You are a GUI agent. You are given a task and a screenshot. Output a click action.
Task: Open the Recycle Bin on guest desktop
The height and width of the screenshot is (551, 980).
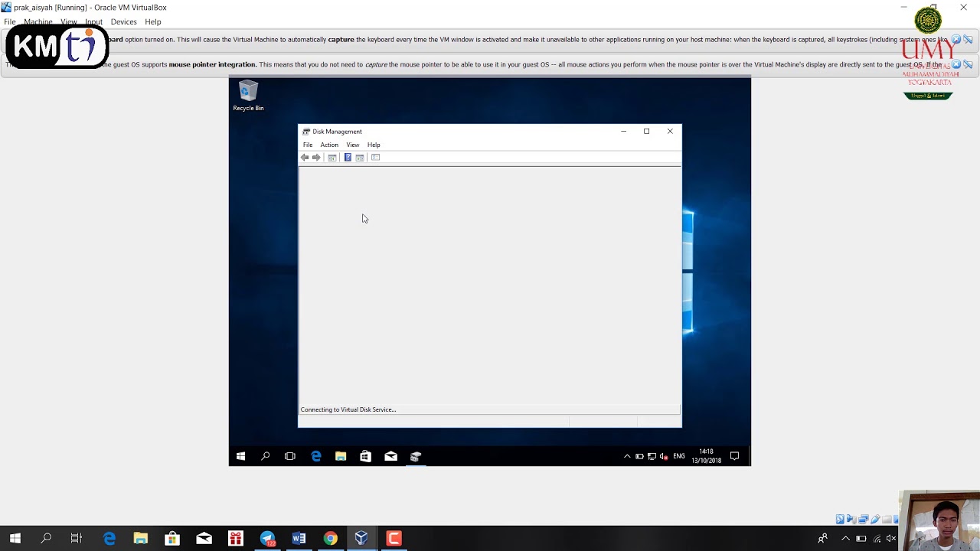point(248,96)
